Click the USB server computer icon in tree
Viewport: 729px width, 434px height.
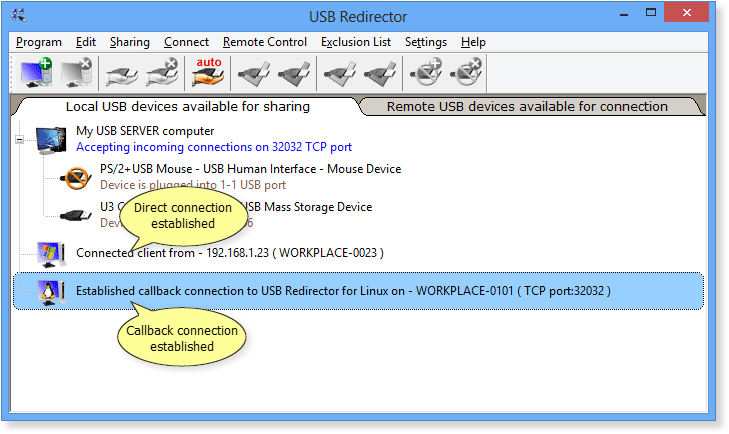click(x=51, y=140)
